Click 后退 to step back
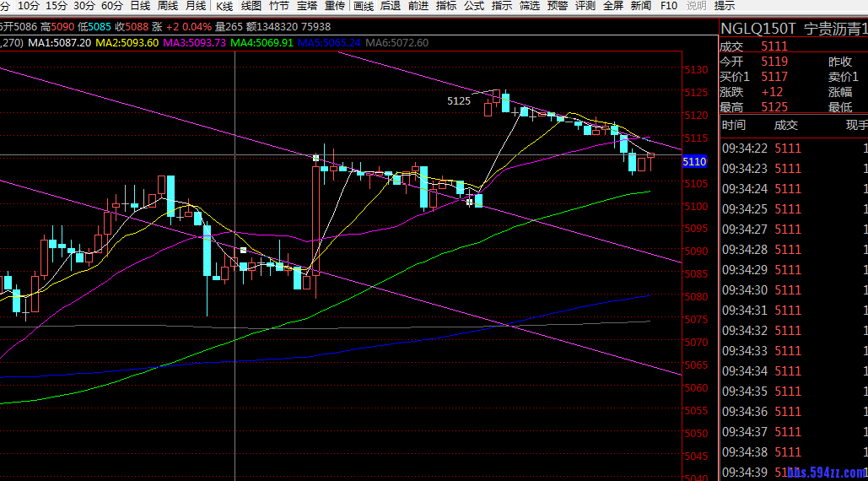The height and width of the screenshot is (481, 868). 391,6
